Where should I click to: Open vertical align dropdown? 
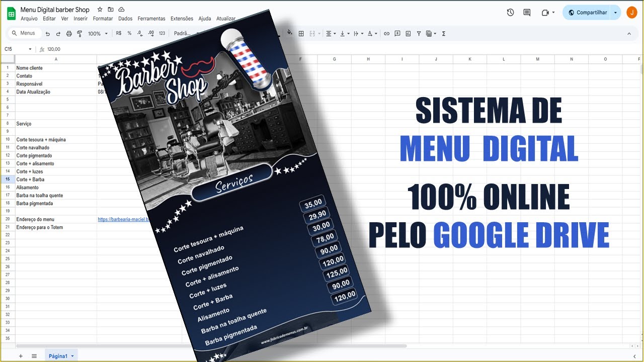click(345, 34)
